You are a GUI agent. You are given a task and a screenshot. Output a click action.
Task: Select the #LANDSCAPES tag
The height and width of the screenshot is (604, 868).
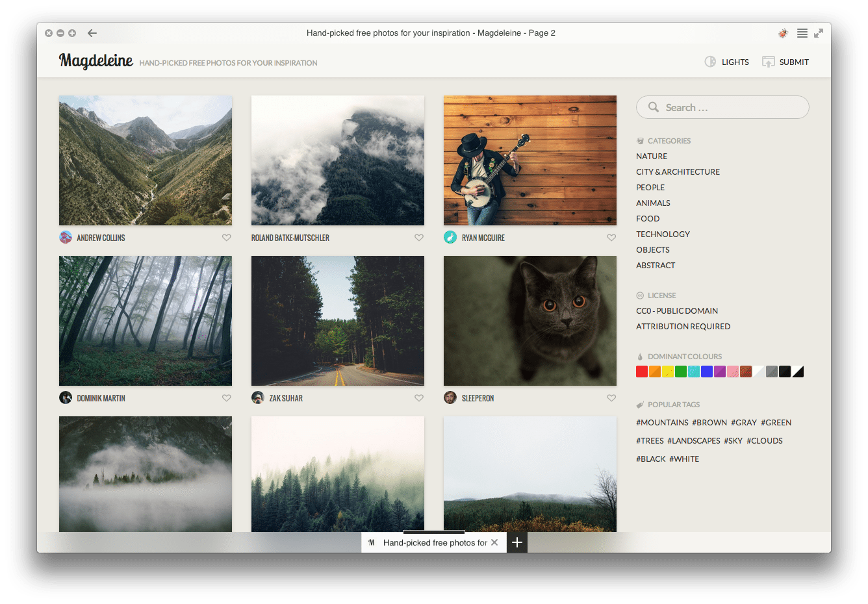coord(694,441)
